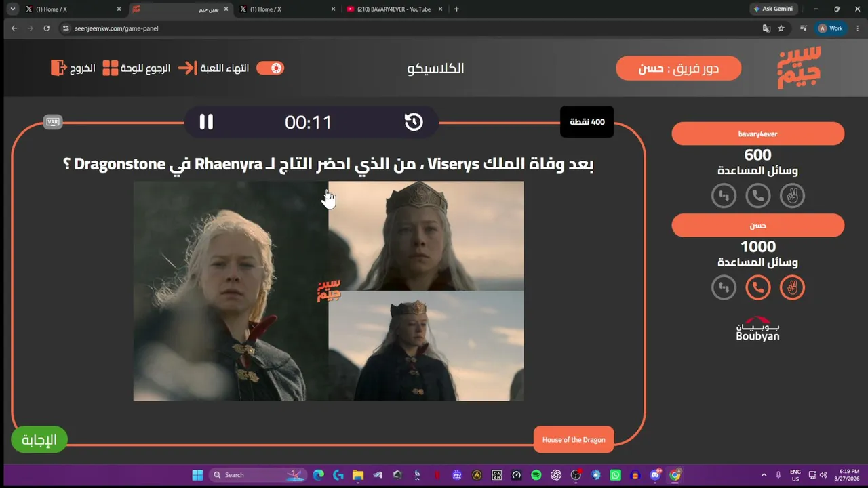Open a new browser tab
The width and height of the screenshot is (868, 488).
[456, 9]
